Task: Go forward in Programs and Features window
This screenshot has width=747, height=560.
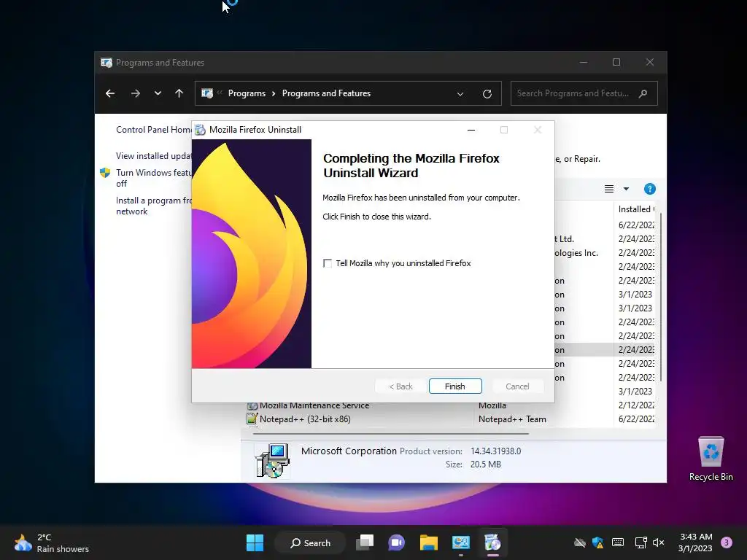Action: [x=135, y=93]
